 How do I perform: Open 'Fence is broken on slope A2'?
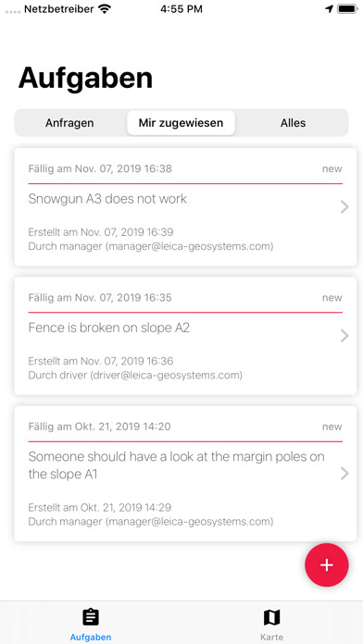[109, 328]
